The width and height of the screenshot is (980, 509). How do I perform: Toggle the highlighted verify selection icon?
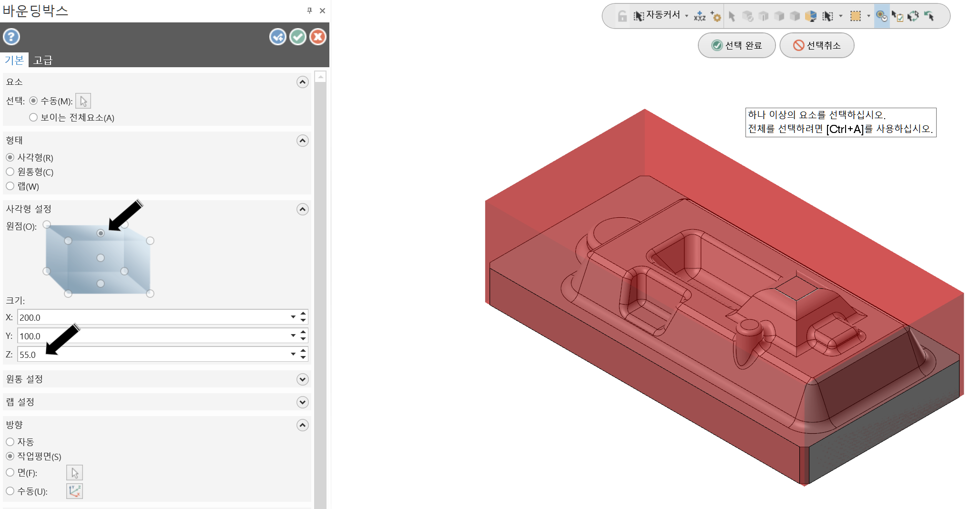[x=882, y=16]
